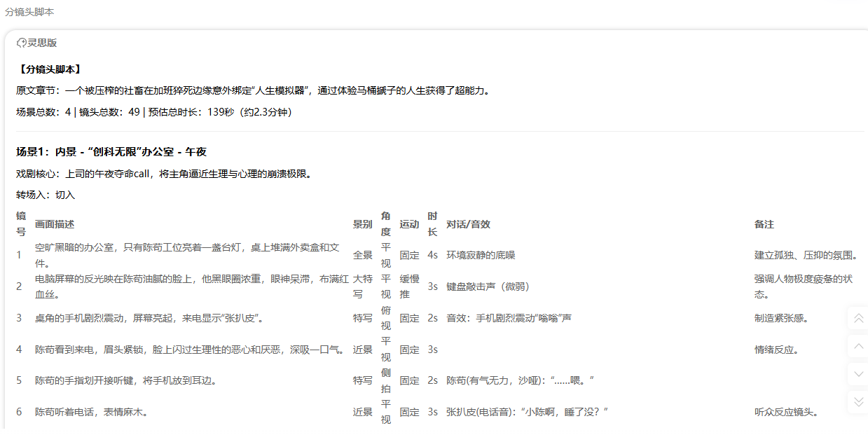Jump to top with double-up chevron button
Screen dimensions: 868x435
coord(858,319)
